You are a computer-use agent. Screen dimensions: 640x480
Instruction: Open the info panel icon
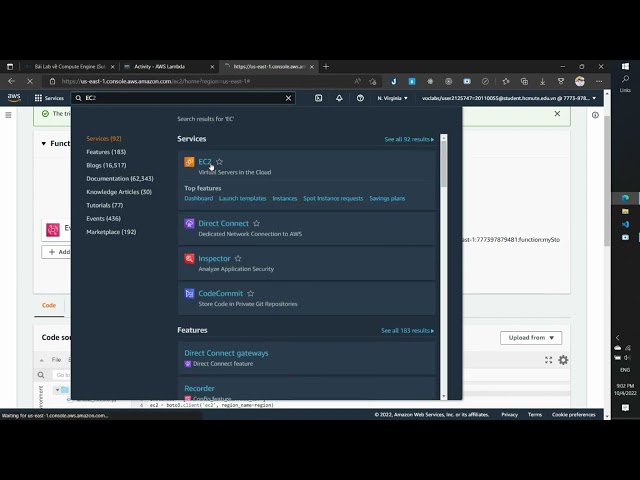click(595, 115)
